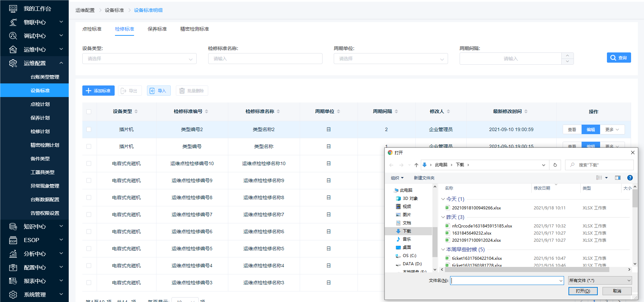Open the file dialog help icon
The width and height of the screenshot is (644, 302).
pyautogui.click(x=630, y=178)
